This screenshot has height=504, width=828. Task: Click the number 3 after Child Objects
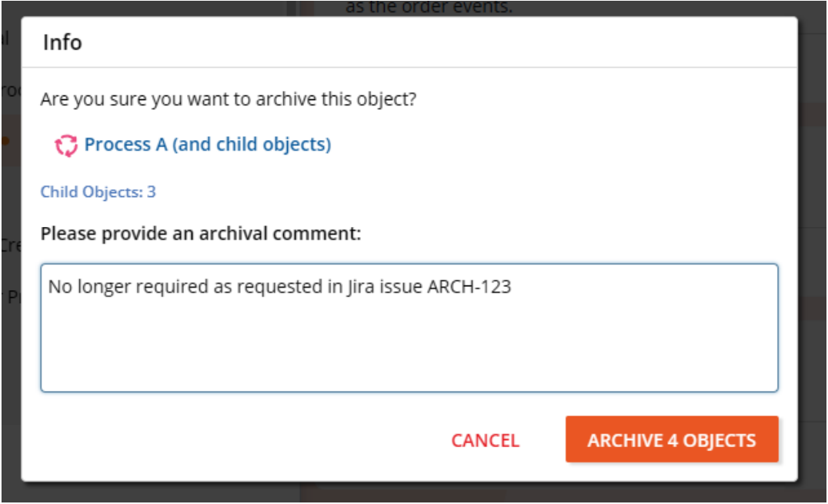152,192
